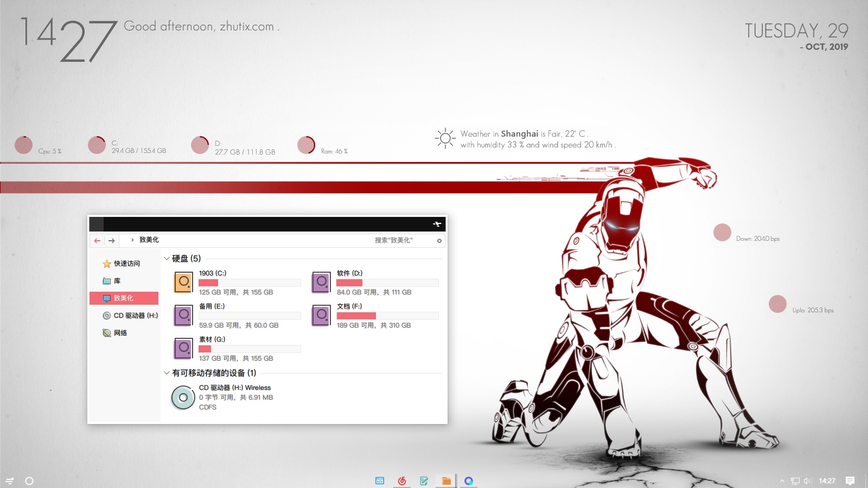The image size is (868, 488).
Task: Open NetEase Music from the taskbar
Action: [x=402, y=481]
